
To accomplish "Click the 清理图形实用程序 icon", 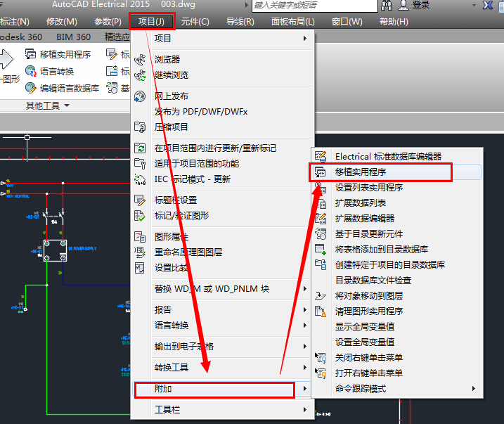I will [x=321, y=311].
